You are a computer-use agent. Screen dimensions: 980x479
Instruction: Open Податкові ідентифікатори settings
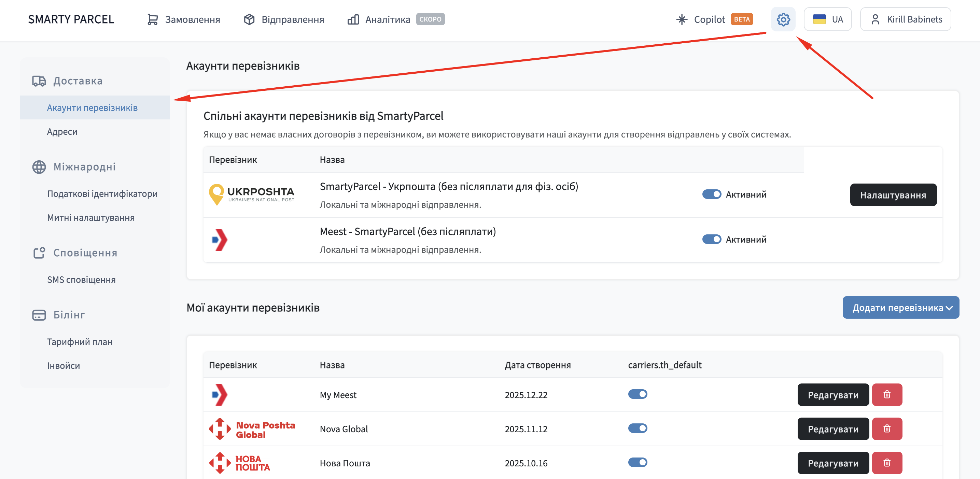click(x=102, y=193)
